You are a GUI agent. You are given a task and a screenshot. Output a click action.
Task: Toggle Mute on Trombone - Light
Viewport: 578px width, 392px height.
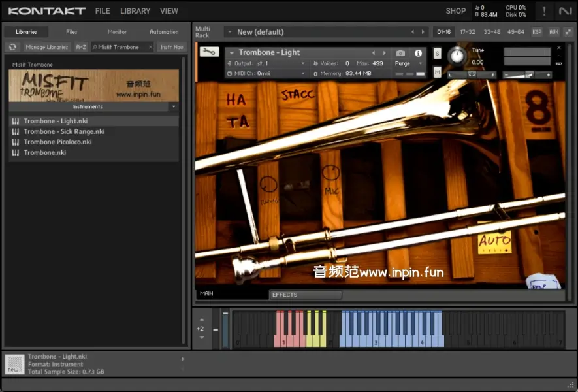tap(437, 71)
